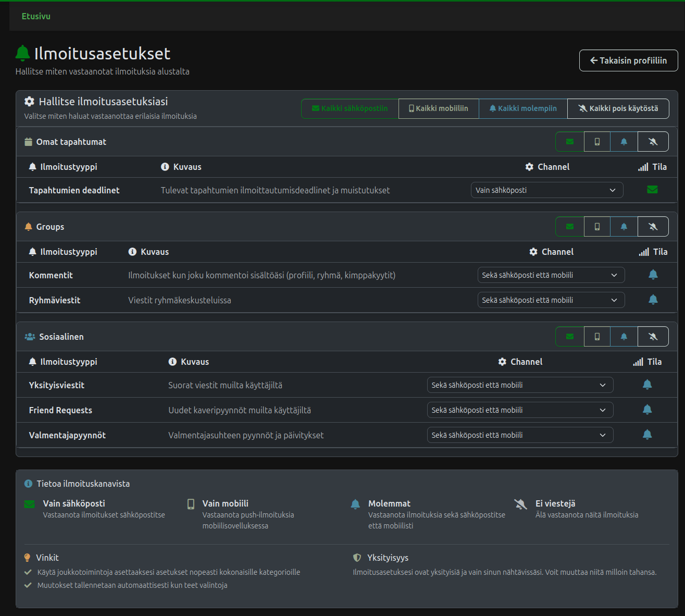685x616 pixels.
Task: Click Takaisin profiiliin button
Action: point(628,60)
